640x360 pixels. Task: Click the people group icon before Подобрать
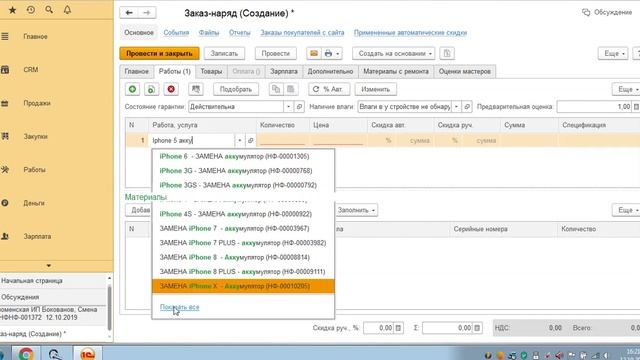tap(196, 89)
